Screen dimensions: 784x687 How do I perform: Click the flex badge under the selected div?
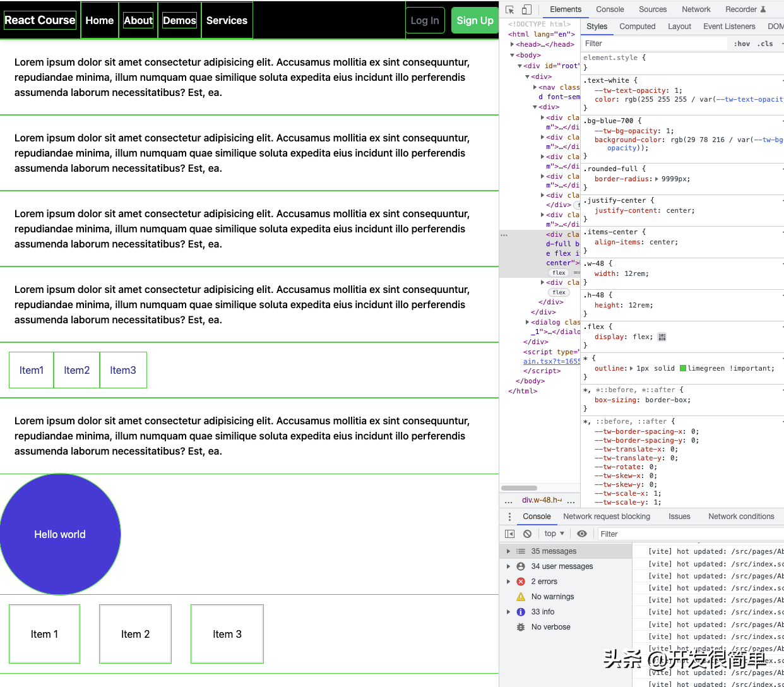coord(559,273)
